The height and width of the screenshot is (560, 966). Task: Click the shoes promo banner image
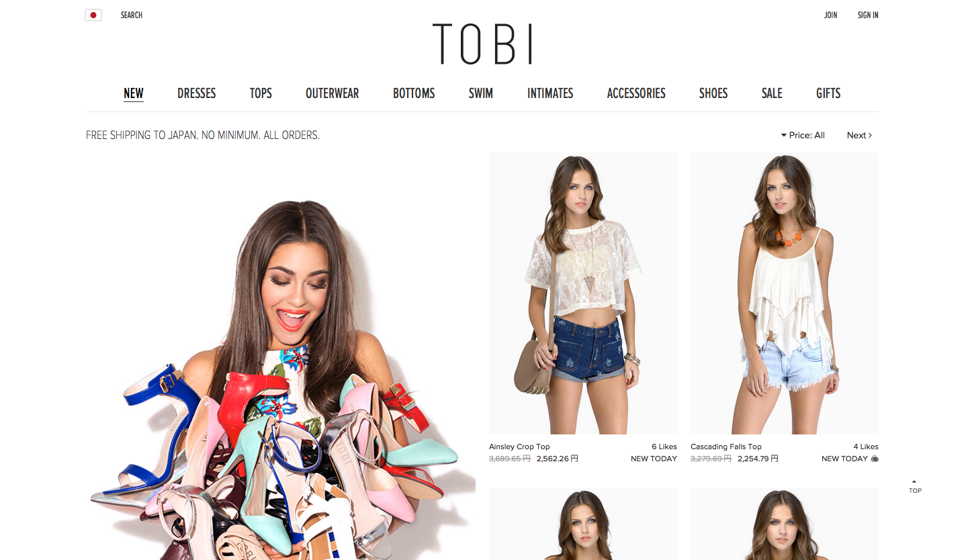281,356
